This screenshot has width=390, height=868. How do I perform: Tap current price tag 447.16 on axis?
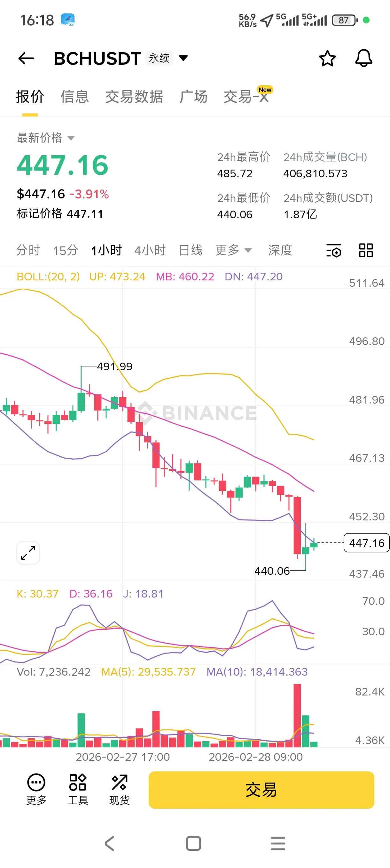click(x=366, y=543)
